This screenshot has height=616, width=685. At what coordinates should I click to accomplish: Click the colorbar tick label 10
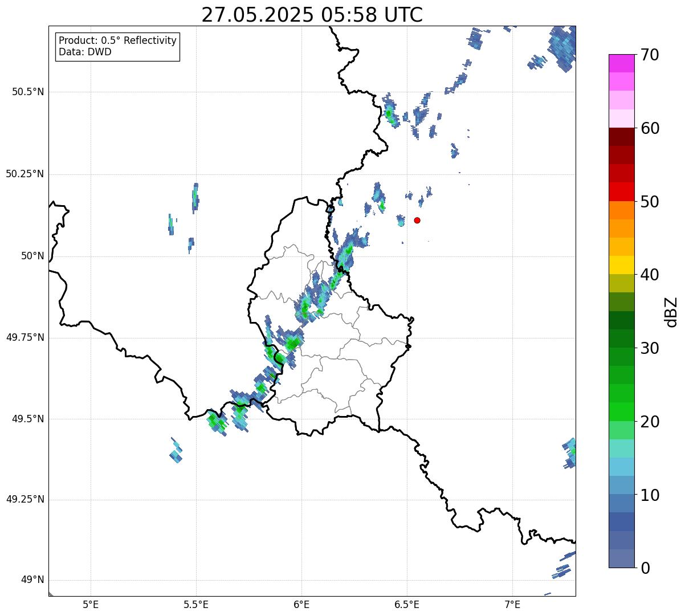649,496
